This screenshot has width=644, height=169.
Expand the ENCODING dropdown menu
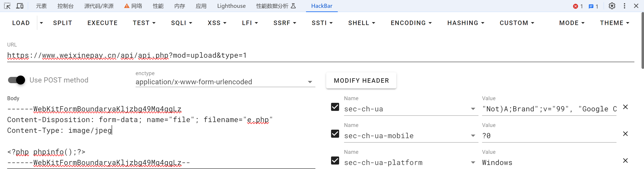(411, 23)
